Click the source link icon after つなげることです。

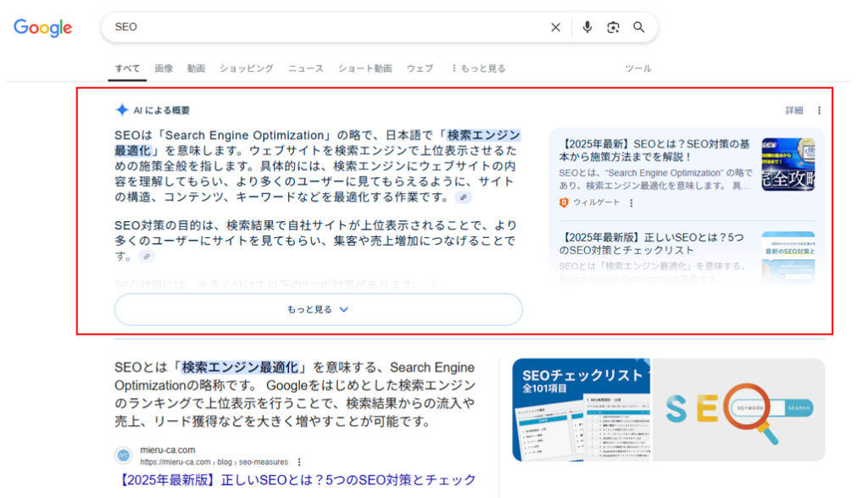(x=147, y=257)
